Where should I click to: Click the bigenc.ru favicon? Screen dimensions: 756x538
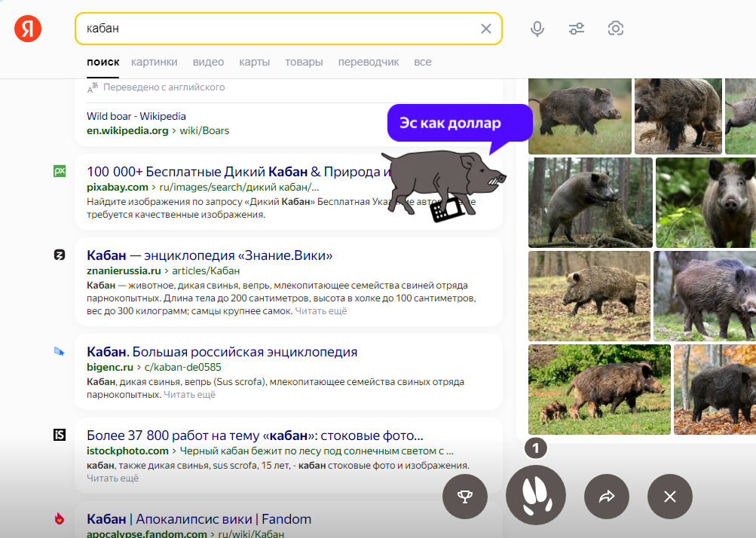[60, 351]
